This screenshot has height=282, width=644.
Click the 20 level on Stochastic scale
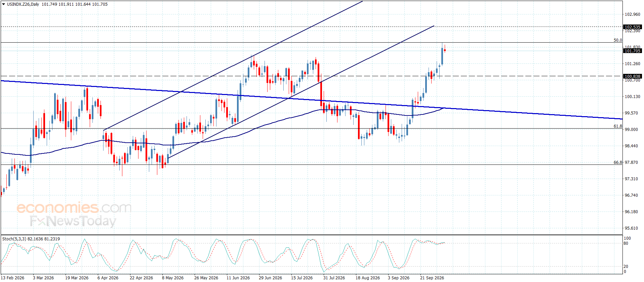pyautogui.click(x=626, y=267)
